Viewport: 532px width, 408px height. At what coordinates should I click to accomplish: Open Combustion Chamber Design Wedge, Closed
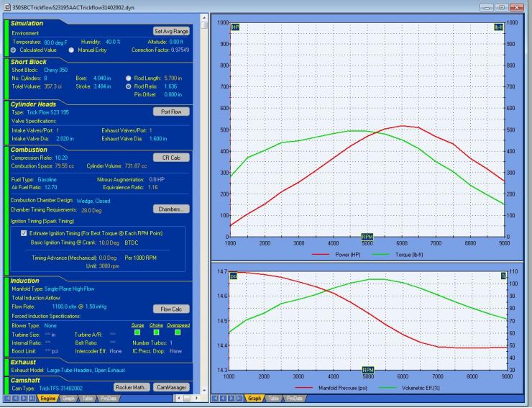93,201
